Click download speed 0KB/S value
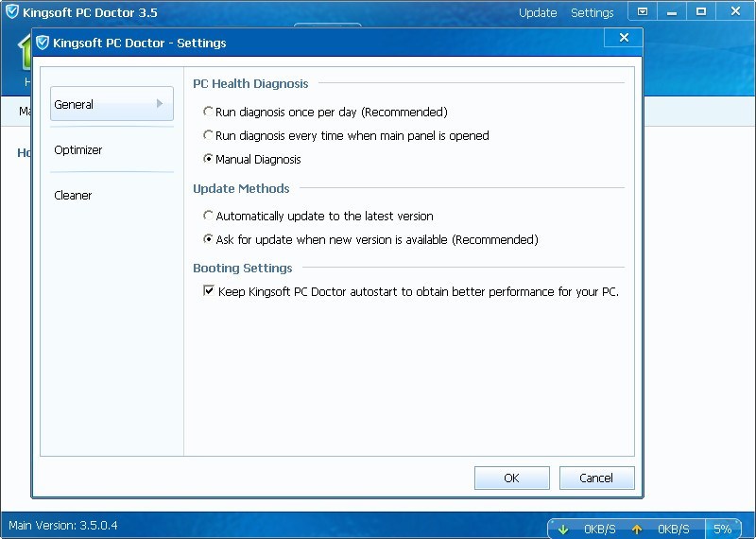This screenshot has height=539, width=756. (600, 530)
